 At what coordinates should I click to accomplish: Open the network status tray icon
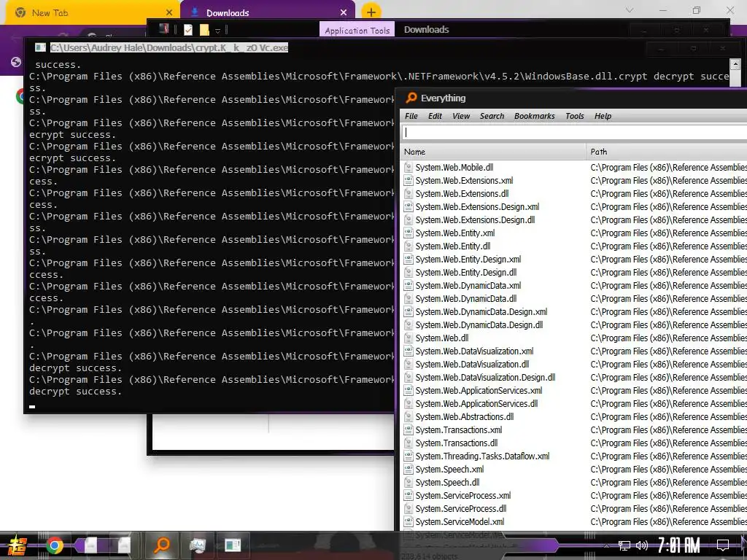tap(624, 545)
